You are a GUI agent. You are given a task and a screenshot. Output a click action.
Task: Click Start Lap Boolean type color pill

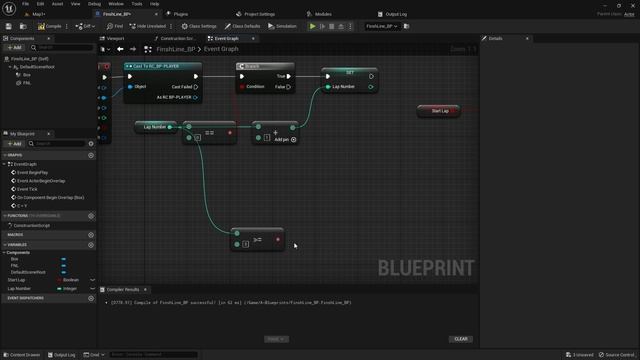click(x=59, y=280)
